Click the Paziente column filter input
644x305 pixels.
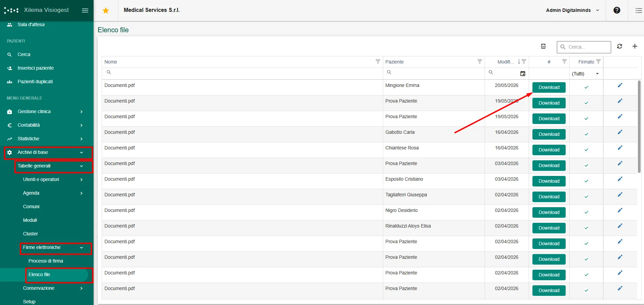point(434,73)
